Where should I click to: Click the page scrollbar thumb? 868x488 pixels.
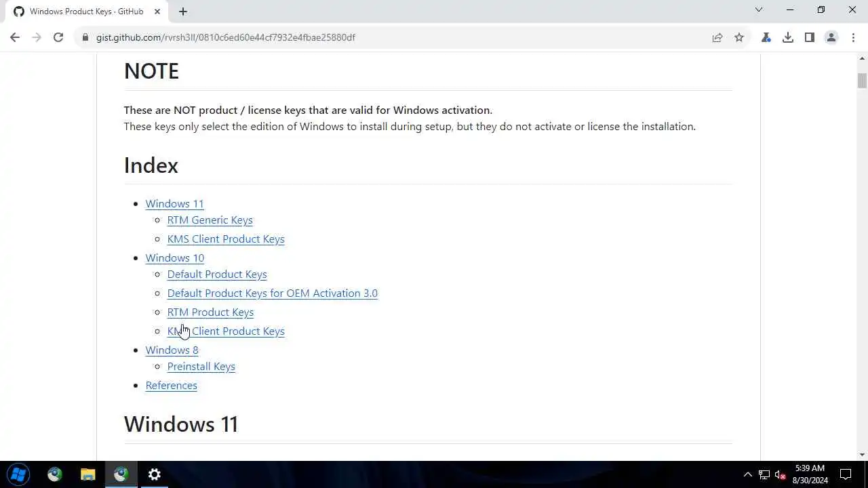(x=862, y=80)
